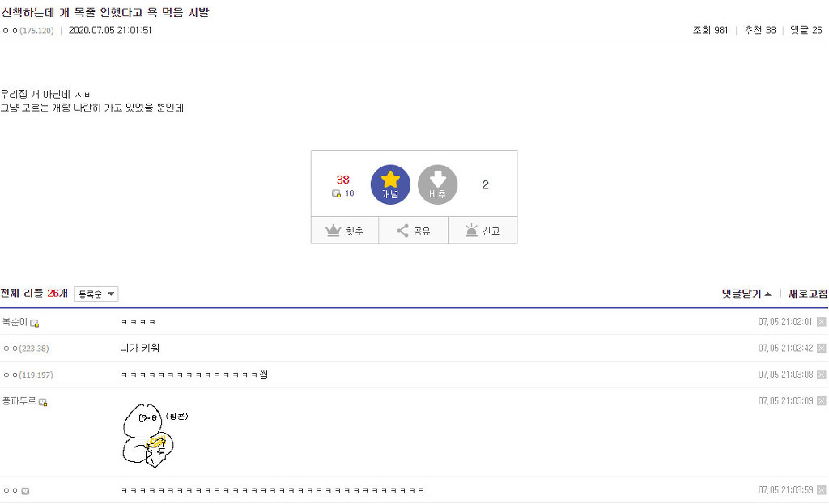Click the gallog icon next to 퐁파두르
The width and height of the screenshot is (829, 504).
tap(44, 403)
